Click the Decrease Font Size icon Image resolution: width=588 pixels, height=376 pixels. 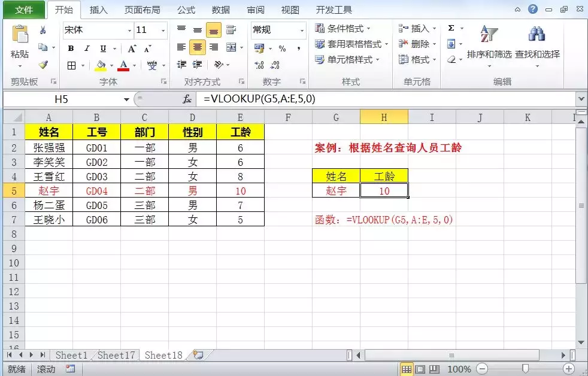(x=148, y=48)
